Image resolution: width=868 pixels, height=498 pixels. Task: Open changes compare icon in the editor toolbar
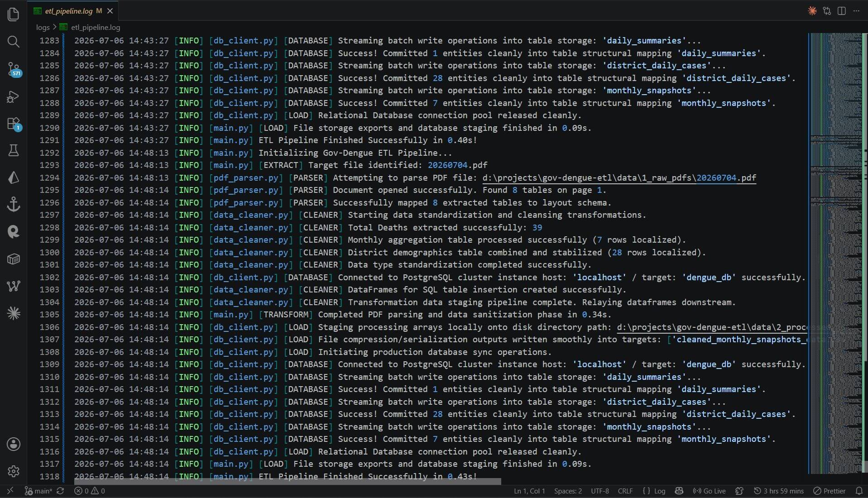coord(827,10)
